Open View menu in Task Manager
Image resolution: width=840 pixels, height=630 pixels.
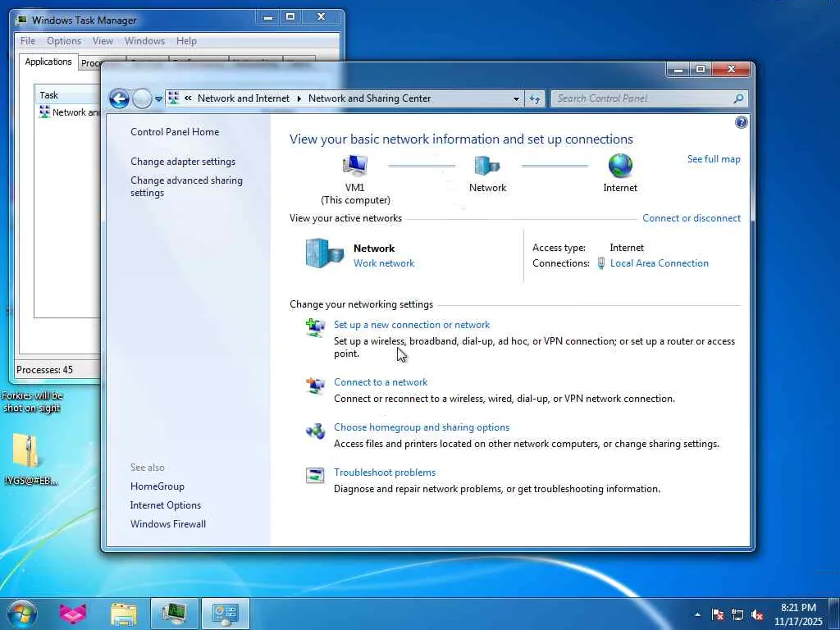coord(103,41)
